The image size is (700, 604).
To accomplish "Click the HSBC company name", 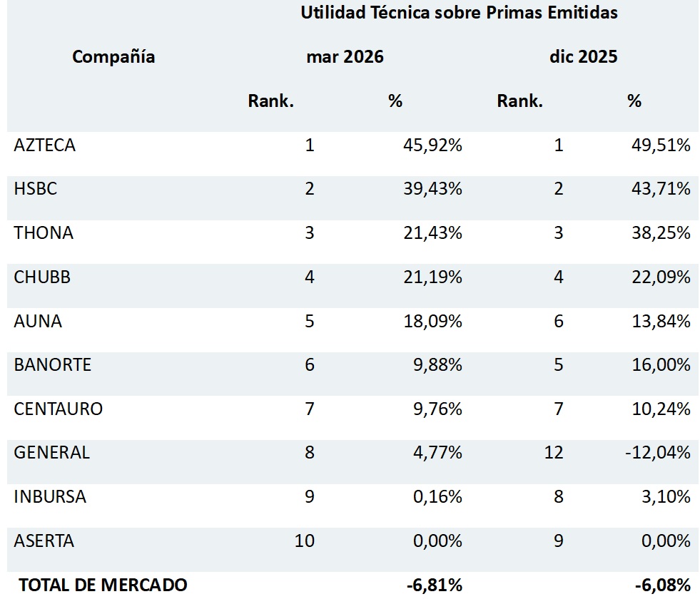I will [x=36, y=189].
